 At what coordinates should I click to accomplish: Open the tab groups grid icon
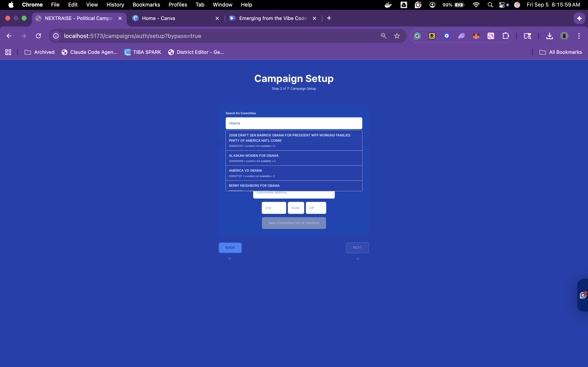(x=8, y=52)
